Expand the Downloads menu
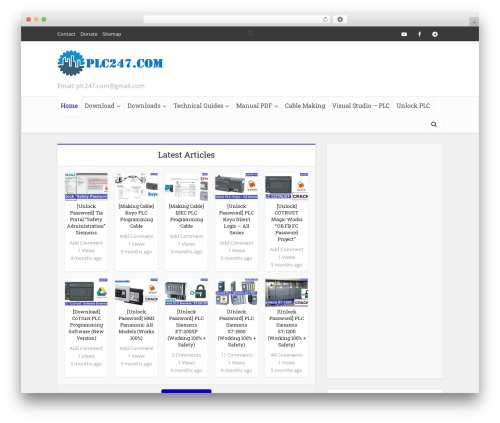Screen dimensions: 500x423 click(147, 106)
